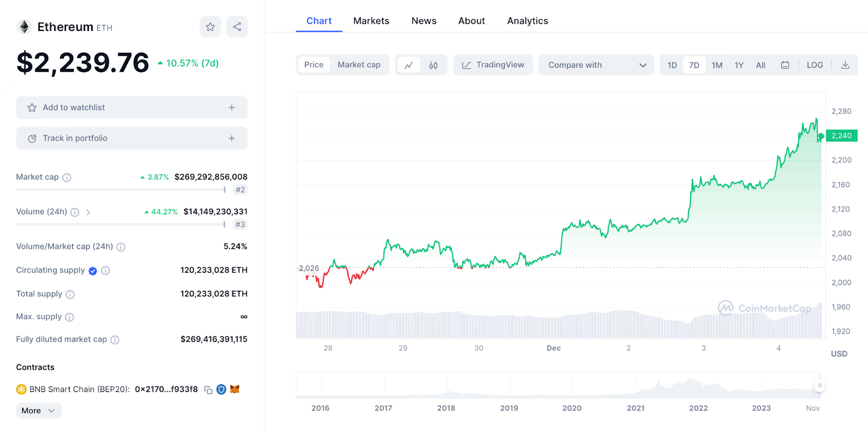Screen dimensions: 868x432
Task: Open the share icon next to Ethereum
Action: [x=237, y=27]
